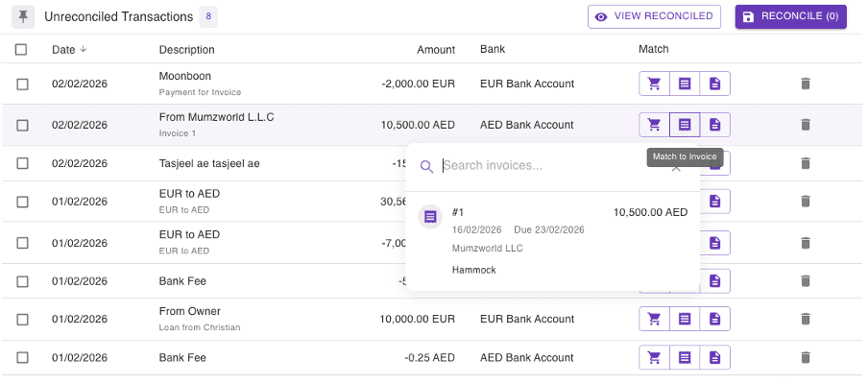Click document match icon for Moonboon row
This screenshot has width=868, height=384.
coord(714,84)
